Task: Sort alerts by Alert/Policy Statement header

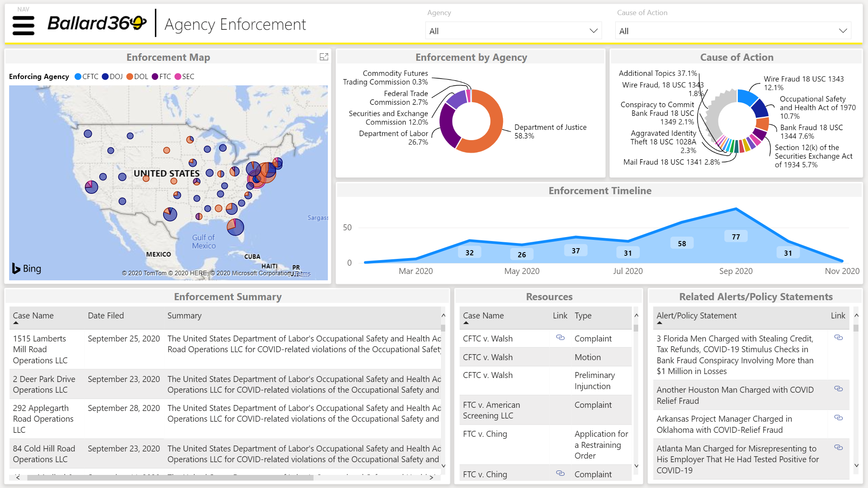Action: pyautogui.click(x=697, y=316)
